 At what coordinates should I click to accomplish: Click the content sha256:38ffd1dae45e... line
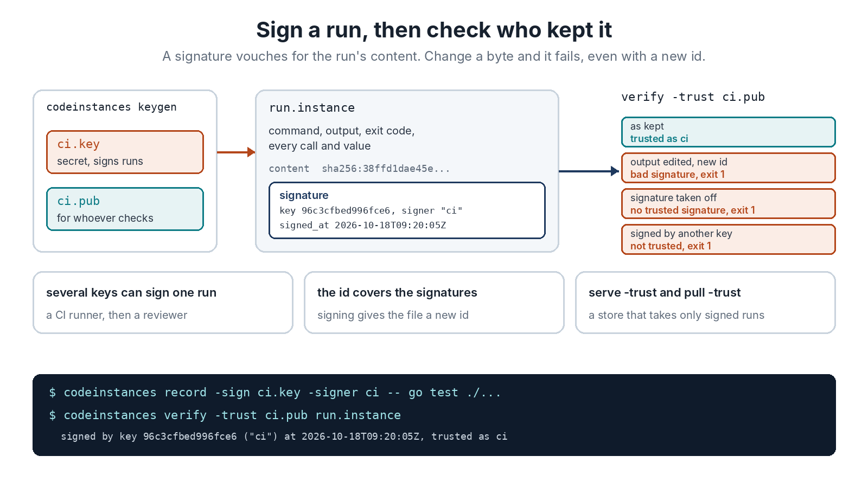(359, 169)
